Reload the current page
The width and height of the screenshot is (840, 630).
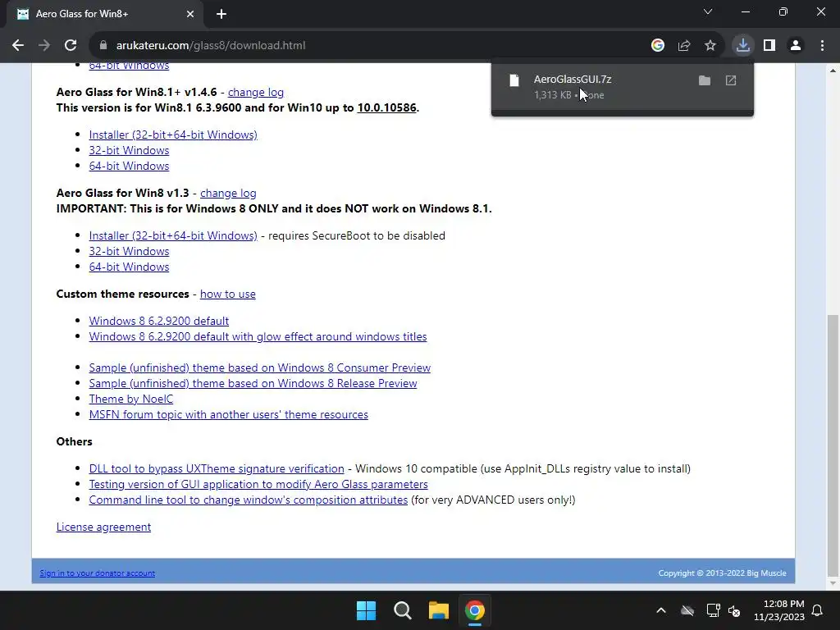pyautogui.click(x=71, y=46)
